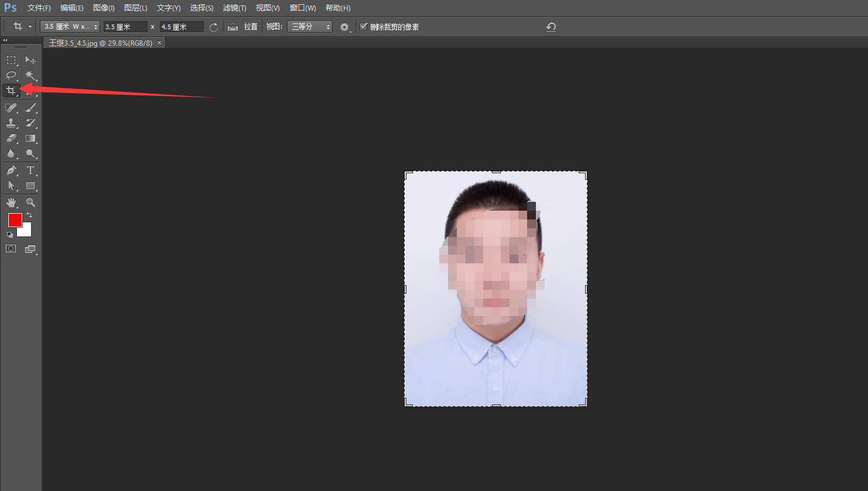Open the 三等分 overlay view dropdown
Viewport: 868px width, 491px height.
(309, 26)
